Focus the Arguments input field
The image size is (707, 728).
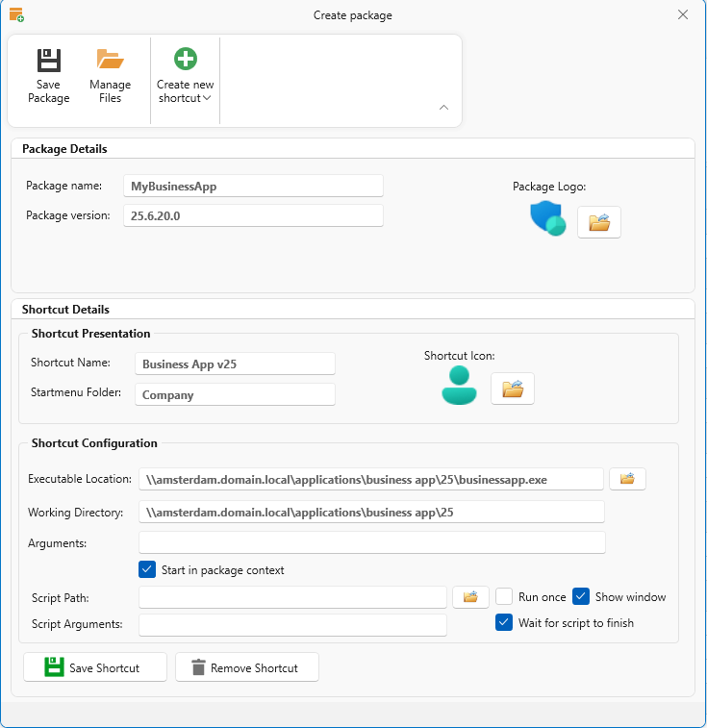371,543
